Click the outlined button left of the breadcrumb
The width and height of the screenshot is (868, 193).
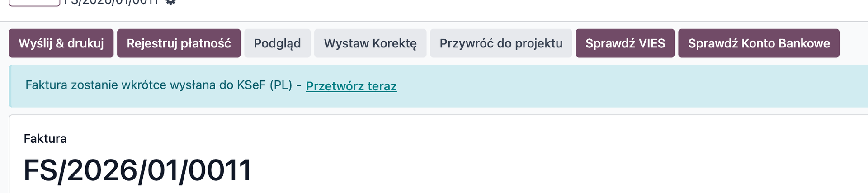pos(34,3)
